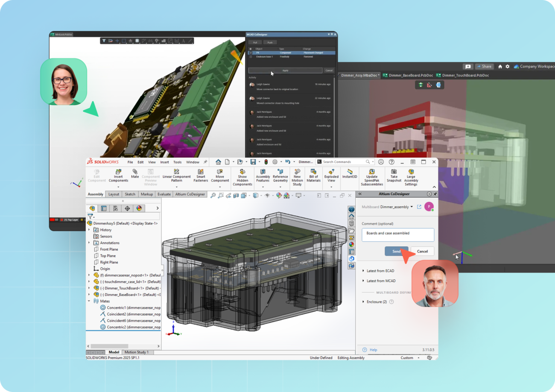
Task: Click the Altium home icon beside Share
Action: click(500, 67)
